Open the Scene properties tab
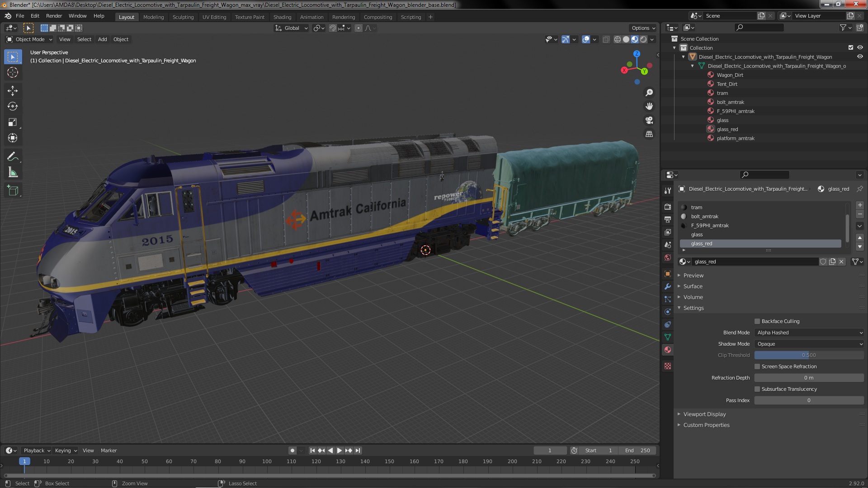Screen dimensions: 868x488 [668, 244]
